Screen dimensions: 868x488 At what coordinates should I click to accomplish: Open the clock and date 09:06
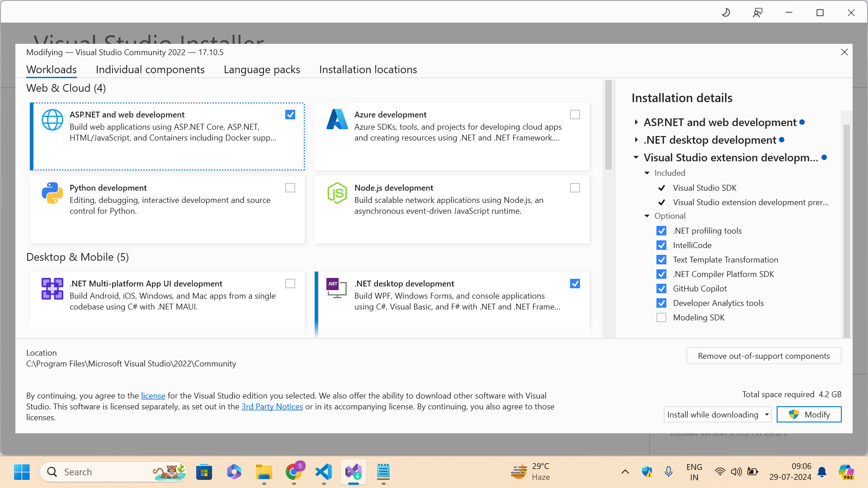click(x=790, y=472)
